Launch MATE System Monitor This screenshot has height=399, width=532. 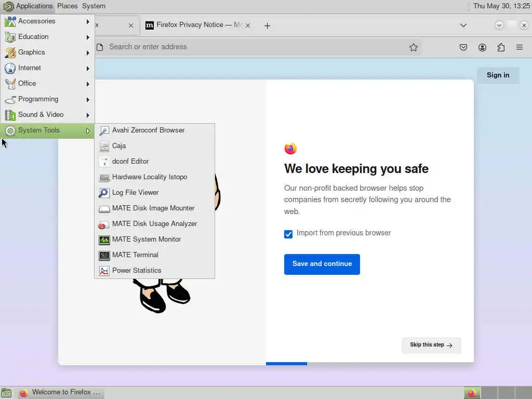tap(154, 240)
